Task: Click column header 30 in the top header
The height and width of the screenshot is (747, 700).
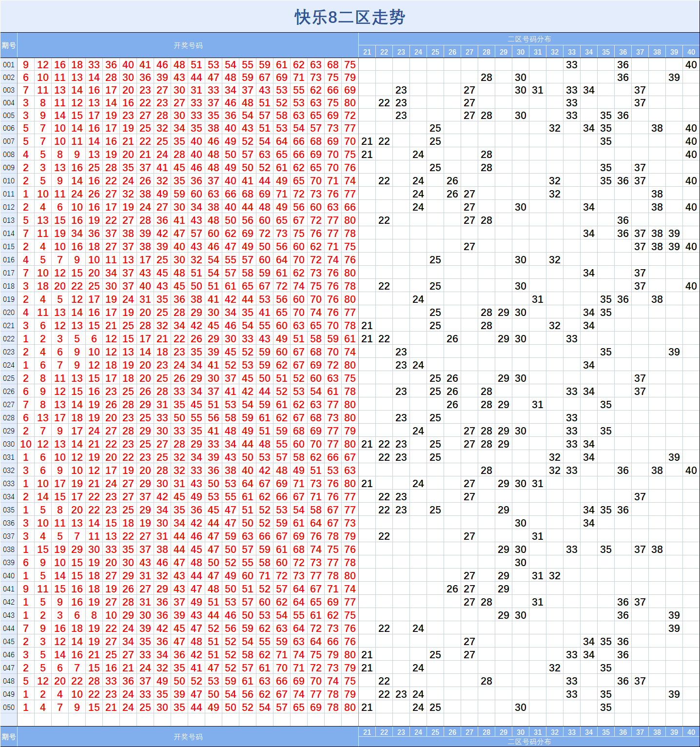Action: point(521,52)
